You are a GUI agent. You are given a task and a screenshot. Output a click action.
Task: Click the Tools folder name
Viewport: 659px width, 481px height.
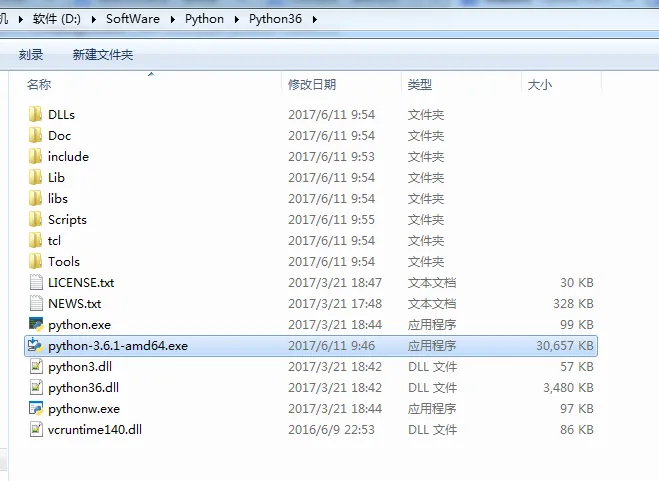click(x=64, y=262)
